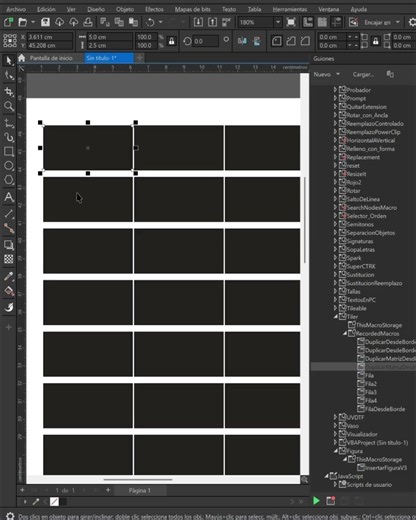Select the FilaDesdeBorde macro
This screenshot has height=520, width=416.
pyautogui.click(x=385, y=409)
